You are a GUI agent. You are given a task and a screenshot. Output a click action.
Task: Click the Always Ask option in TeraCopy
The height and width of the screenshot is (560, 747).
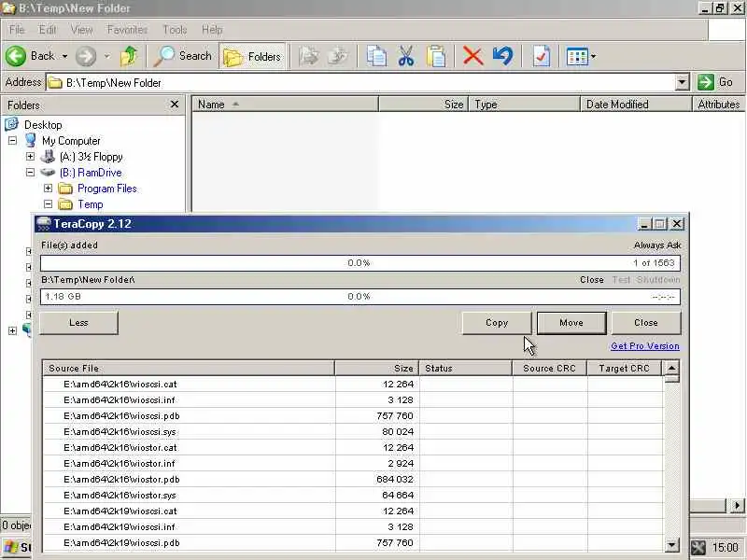(657, 245)
